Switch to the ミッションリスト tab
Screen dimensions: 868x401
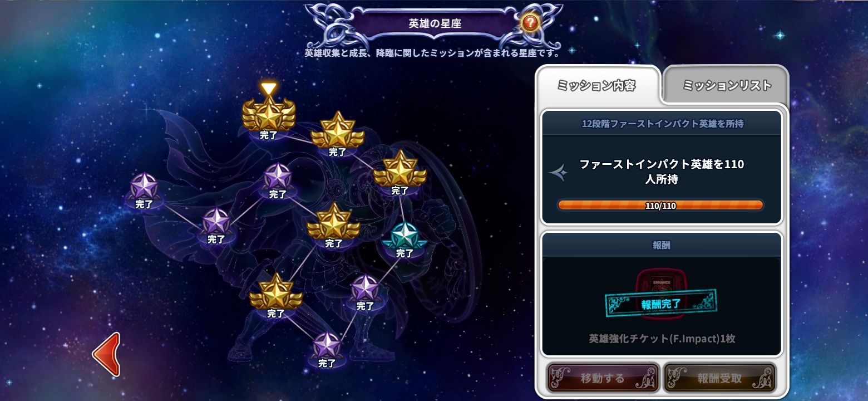click(727, 85)
